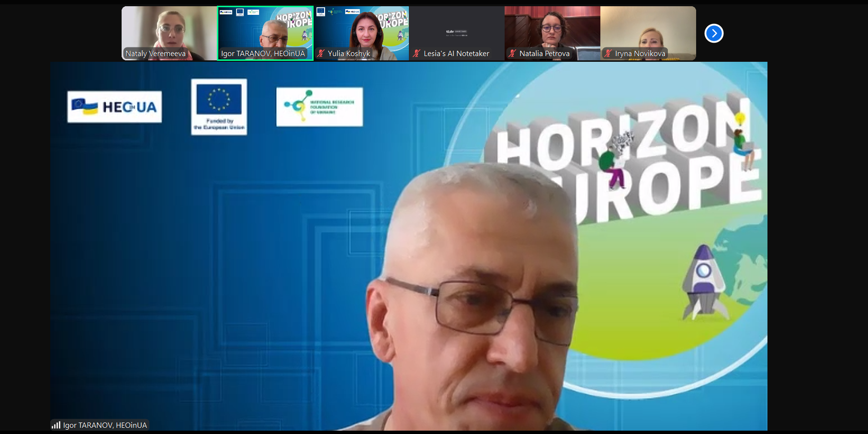Click muted microphone icon beside Iryna Novikova

click(x=609, y=54)
